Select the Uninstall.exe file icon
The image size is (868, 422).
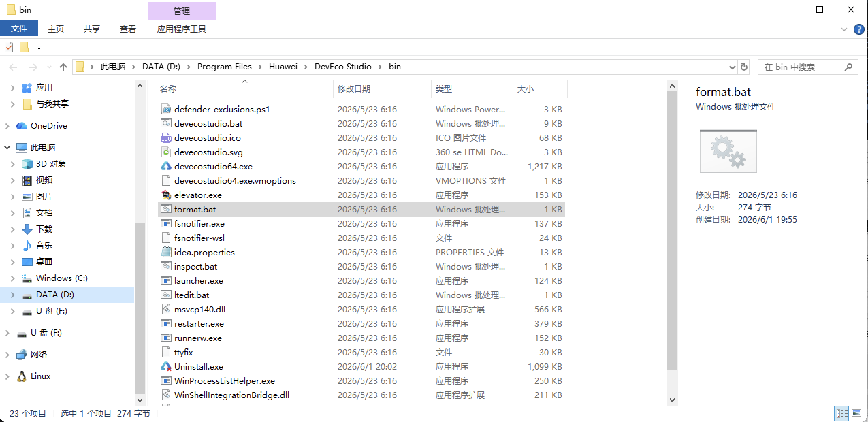click(166, 367)
